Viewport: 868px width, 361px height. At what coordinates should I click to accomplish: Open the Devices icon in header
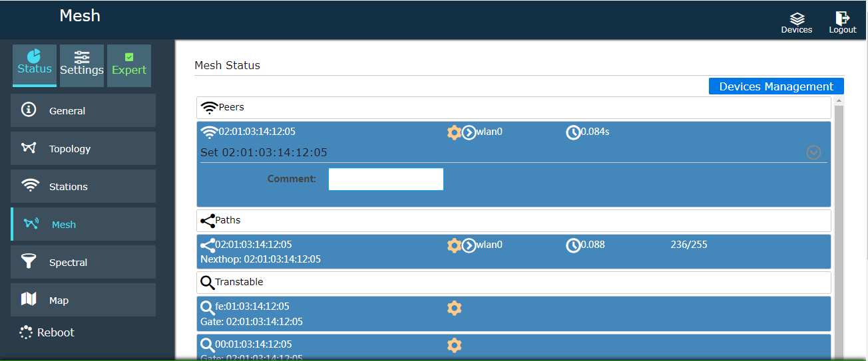[x=796, y=19]
